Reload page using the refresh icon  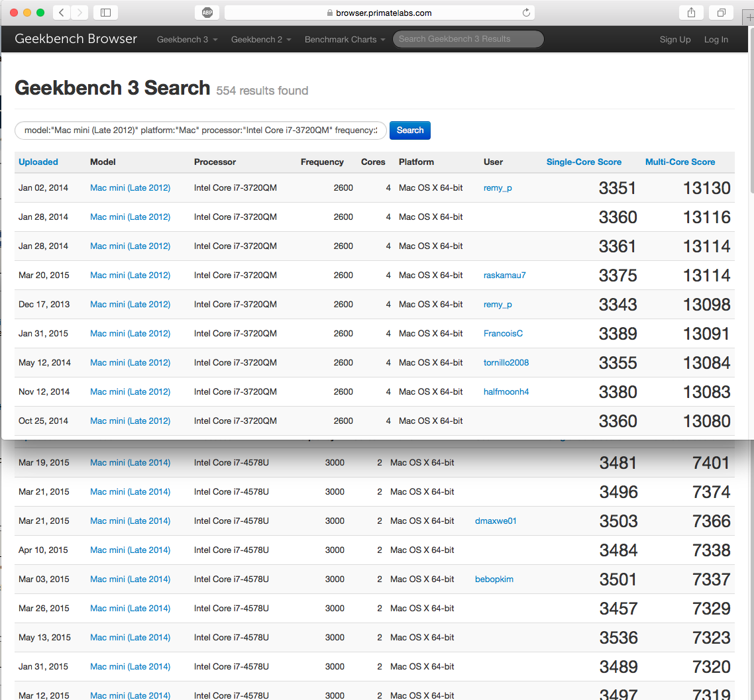point(526,13)
